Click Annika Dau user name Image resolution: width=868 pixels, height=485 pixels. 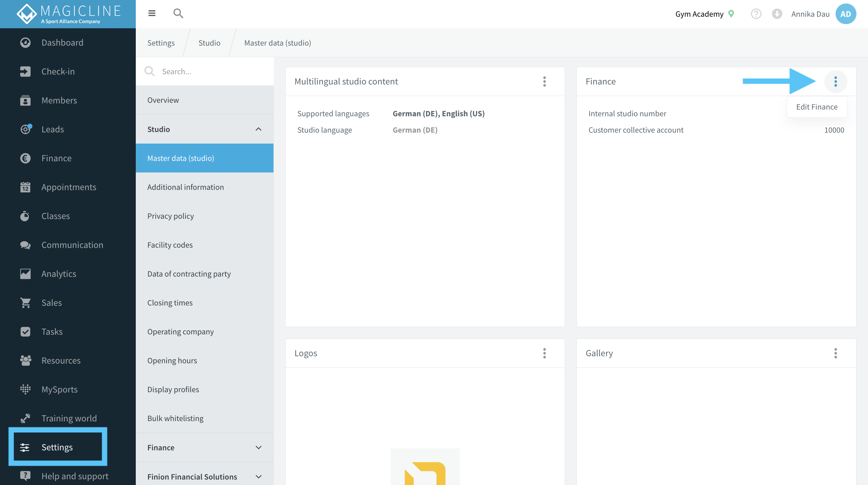point(810,14)
